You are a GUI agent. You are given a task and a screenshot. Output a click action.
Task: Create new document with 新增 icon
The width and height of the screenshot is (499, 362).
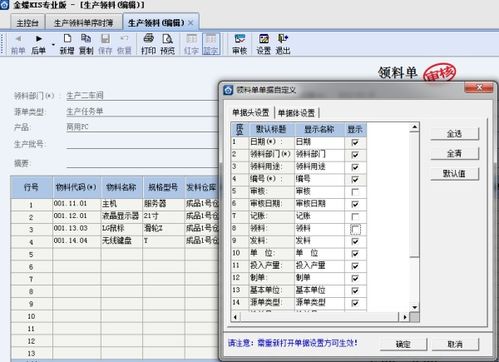67,44
